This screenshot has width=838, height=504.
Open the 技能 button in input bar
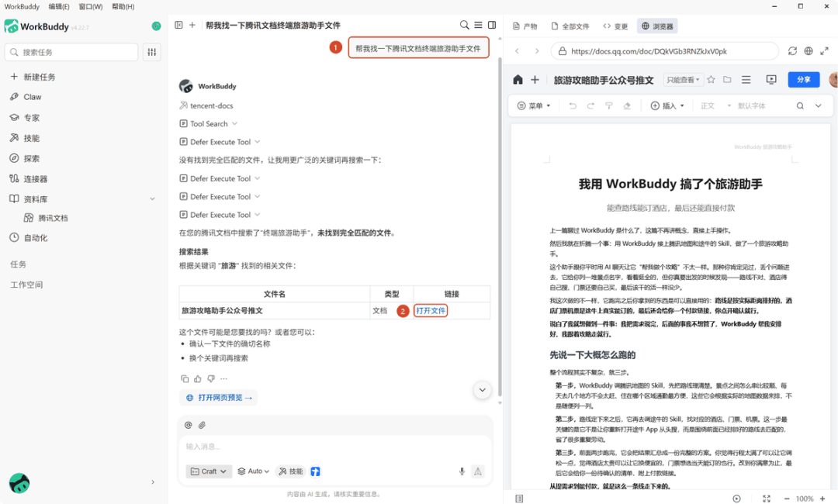pyautogui.click(x=291, y=471)
